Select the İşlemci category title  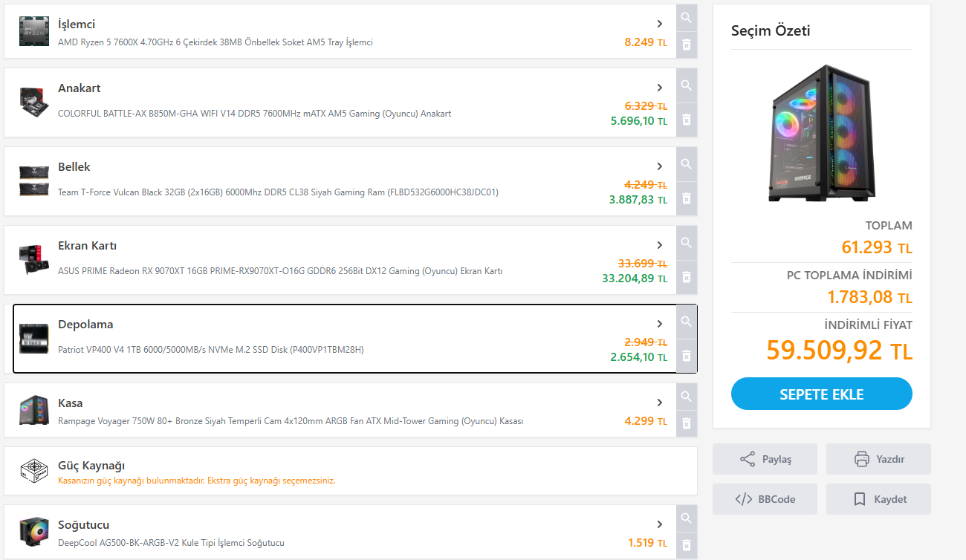[77, 25]
